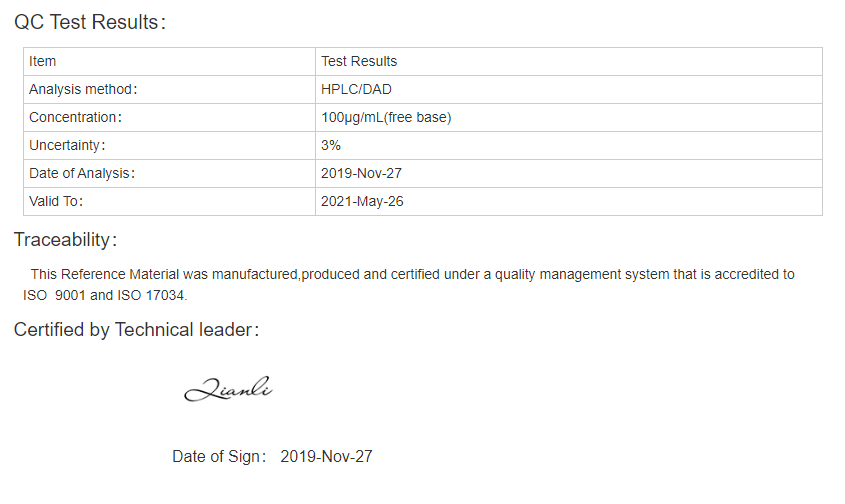Click the Date of Sign label
The width and height of the screenshot is (845, 504).
click(x=219, y=457)
